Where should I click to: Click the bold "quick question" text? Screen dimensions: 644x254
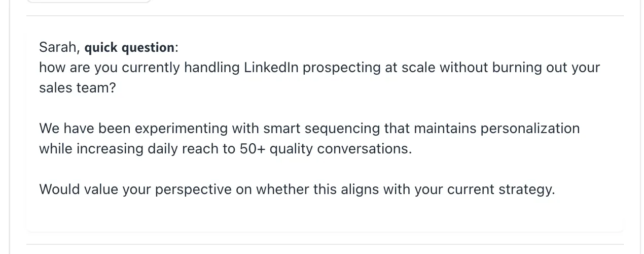129,48
